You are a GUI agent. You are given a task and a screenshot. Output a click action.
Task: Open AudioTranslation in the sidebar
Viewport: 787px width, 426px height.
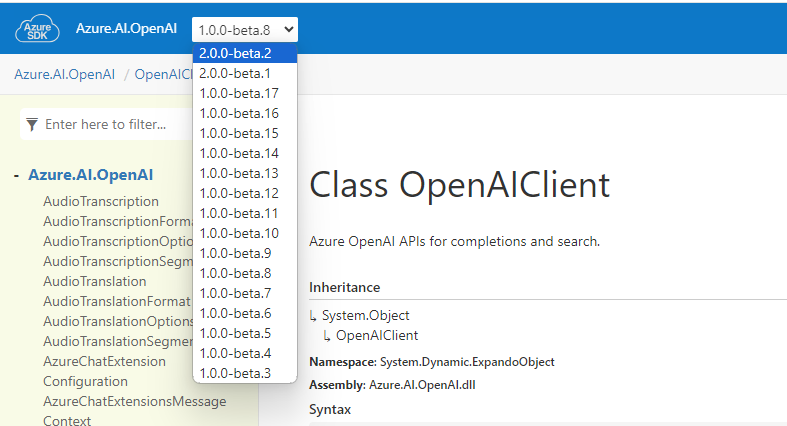coord(95,281)
